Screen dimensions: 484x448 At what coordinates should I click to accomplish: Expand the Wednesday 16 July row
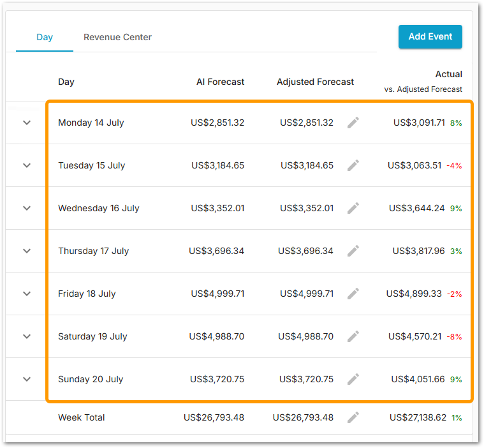tap(27, 208)
